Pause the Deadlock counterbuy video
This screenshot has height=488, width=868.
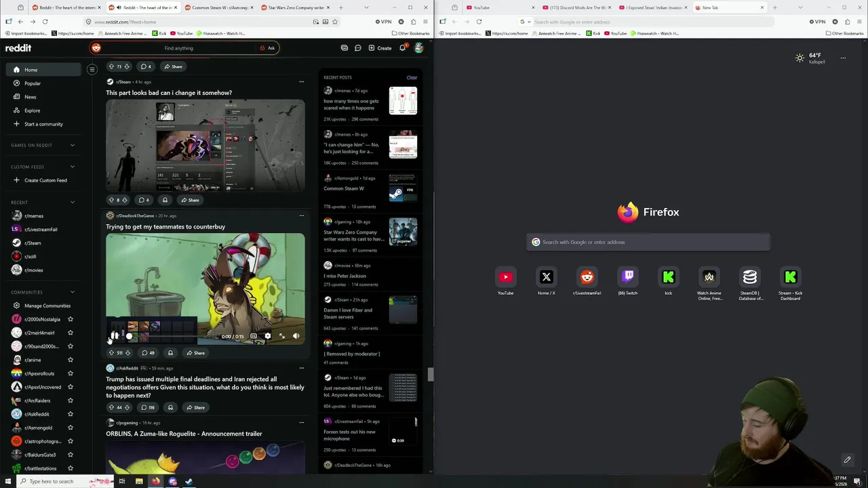[x=114, y=336]
